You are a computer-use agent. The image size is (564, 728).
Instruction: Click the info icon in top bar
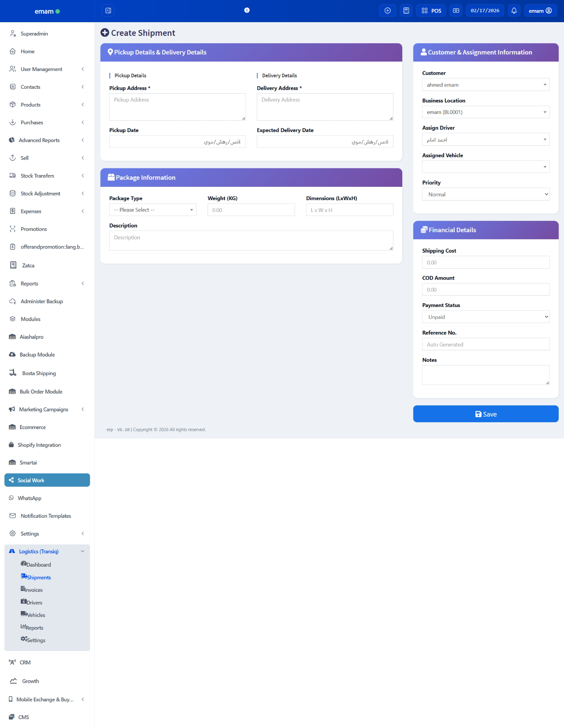tap(247, 10)
